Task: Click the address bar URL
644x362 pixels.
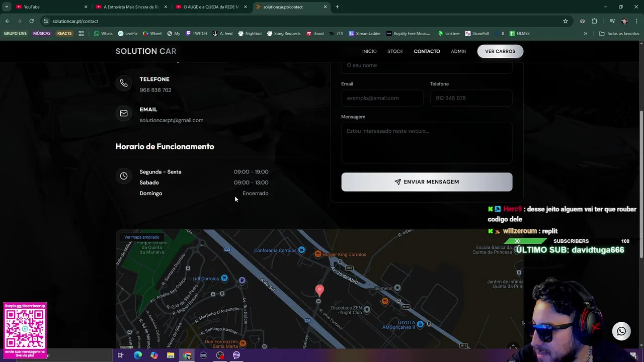Action: (x=75, y=21)
